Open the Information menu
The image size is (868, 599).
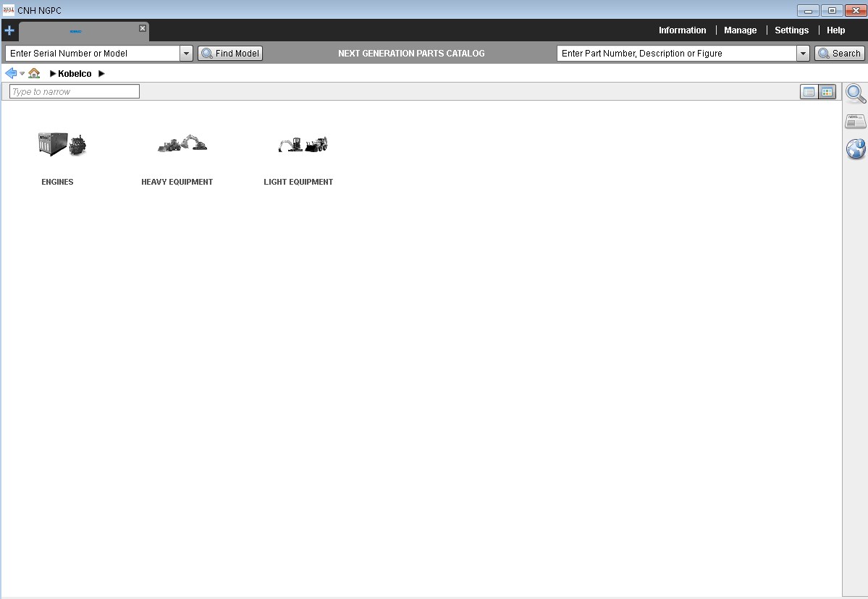point(682,30)
